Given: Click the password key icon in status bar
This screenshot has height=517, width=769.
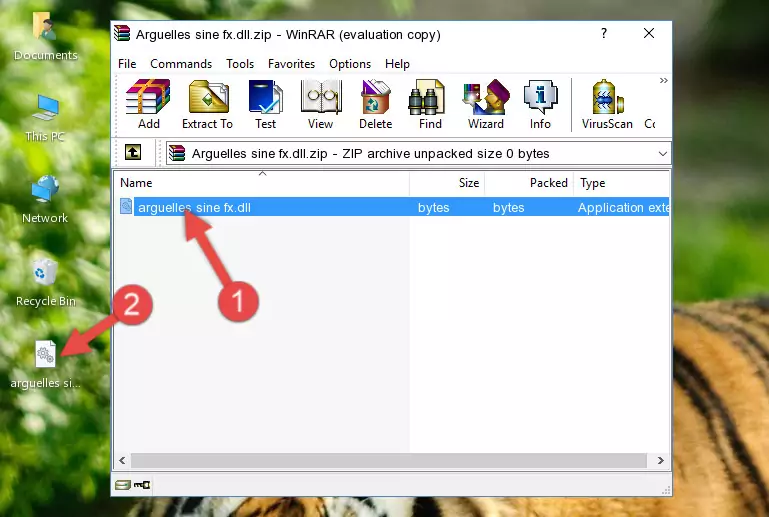Looking at the screenshot, I should pos(142,485).
